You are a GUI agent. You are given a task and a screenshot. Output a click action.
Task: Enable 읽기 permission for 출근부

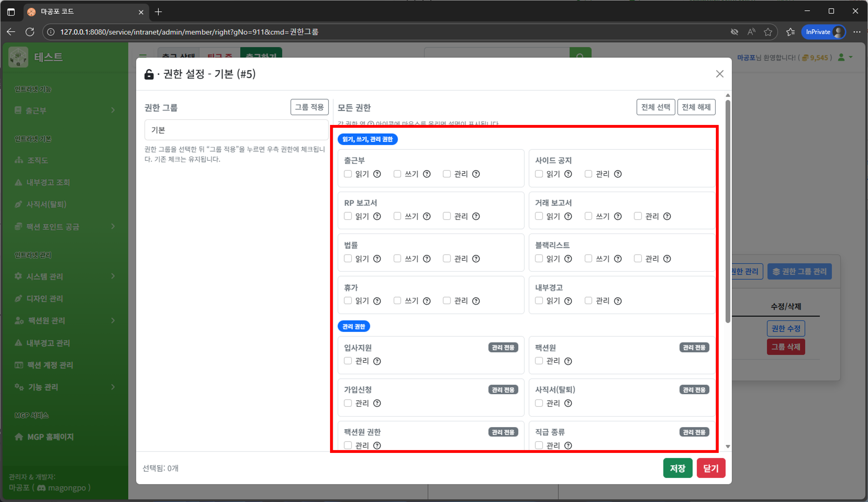pyautogui.click(x=348, y=174)
